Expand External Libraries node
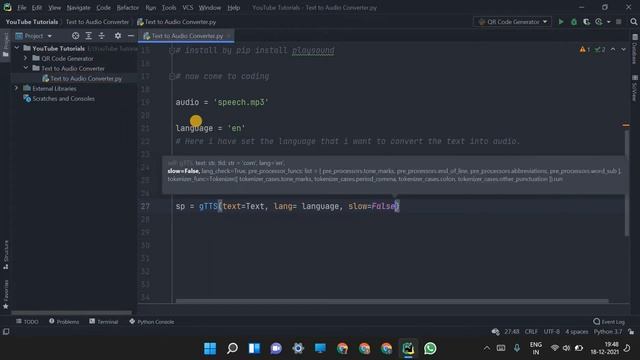This screenshot has height=360, width=640. [x=17, y=88]
